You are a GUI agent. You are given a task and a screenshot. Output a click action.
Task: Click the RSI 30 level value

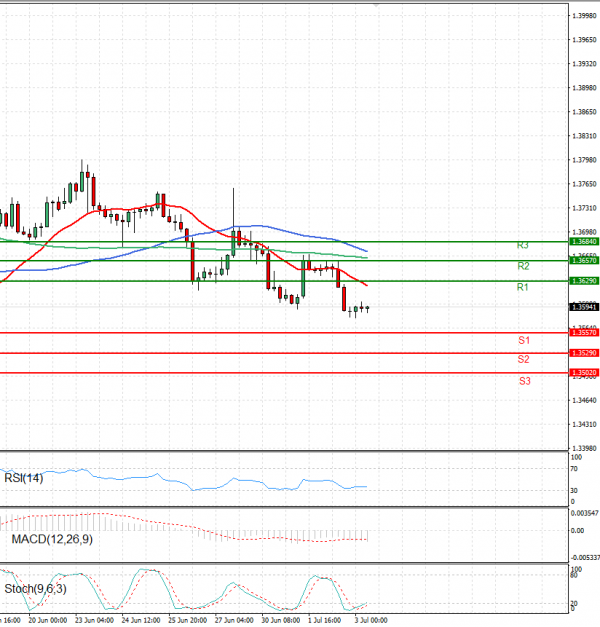pos(574,490)
